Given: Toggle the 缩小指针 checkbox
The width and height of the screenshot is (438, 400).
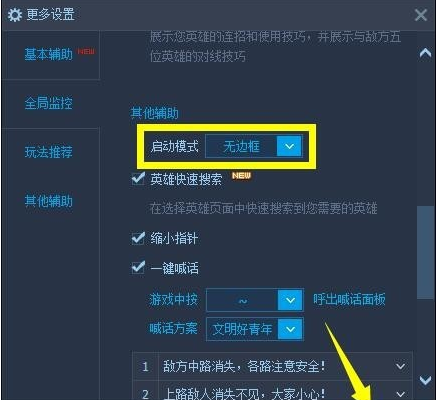Looking at the screenshot, I should pos(138,238).
